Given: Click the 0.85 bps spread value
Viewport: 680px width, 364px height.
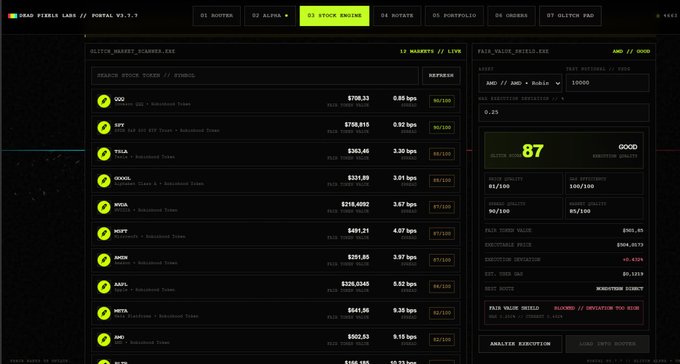Looking at the screenshot, I should 405,98.
